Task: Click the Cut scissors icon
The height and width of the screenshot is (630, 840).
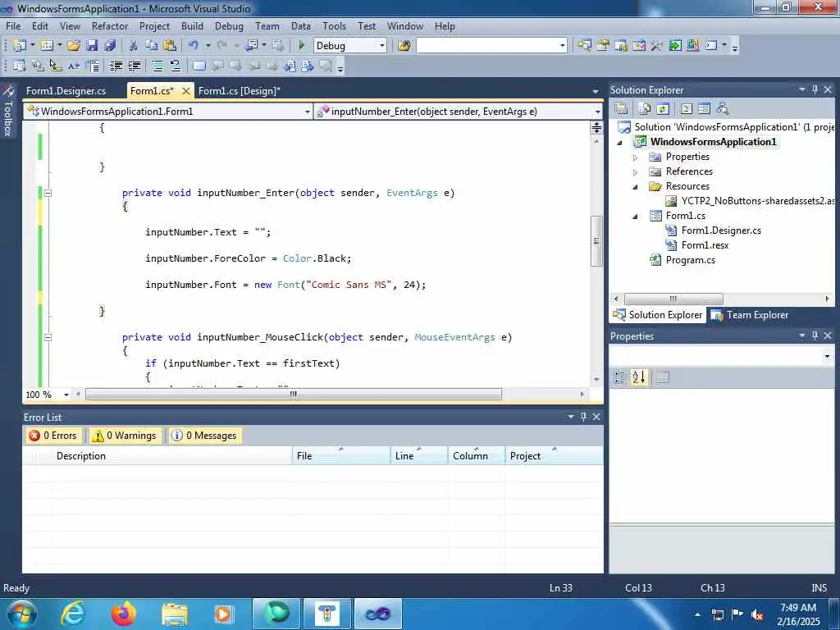Action: point(134,46)
